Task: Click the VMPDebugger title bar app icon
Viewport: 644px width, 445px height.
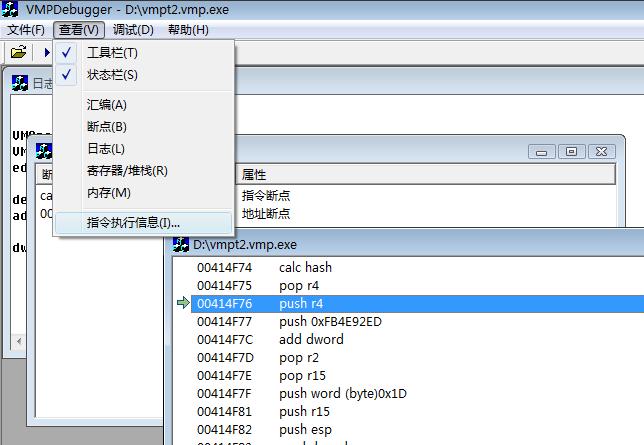Action: [x=10, y=9]
